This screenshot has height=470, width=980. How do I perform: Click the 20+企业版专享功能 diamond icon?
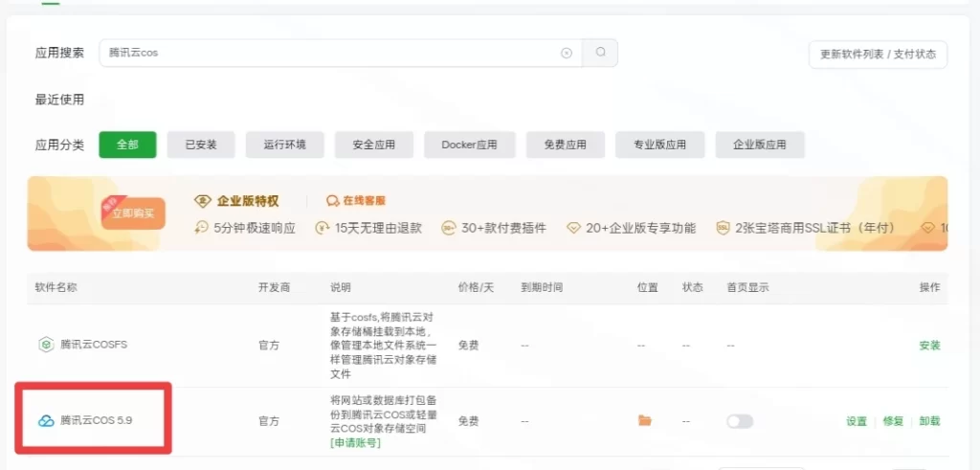click(x=574, y=228)
